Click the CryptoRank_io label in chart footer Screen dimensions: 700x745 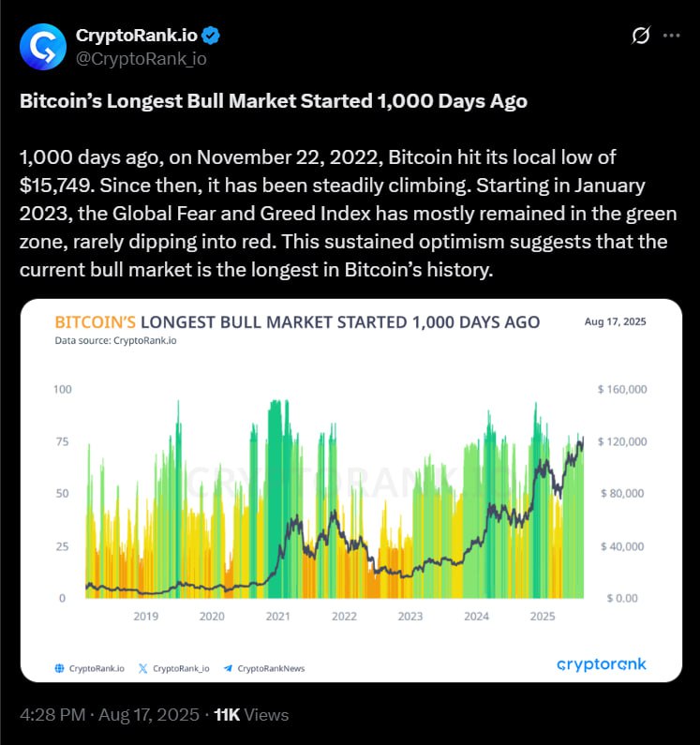coord(181,668)
